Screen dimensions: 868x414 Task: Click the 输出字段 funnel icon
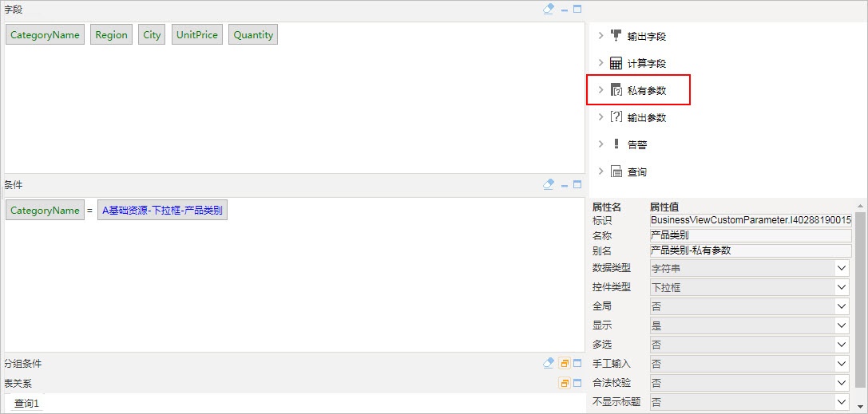(x=616, y=36)
